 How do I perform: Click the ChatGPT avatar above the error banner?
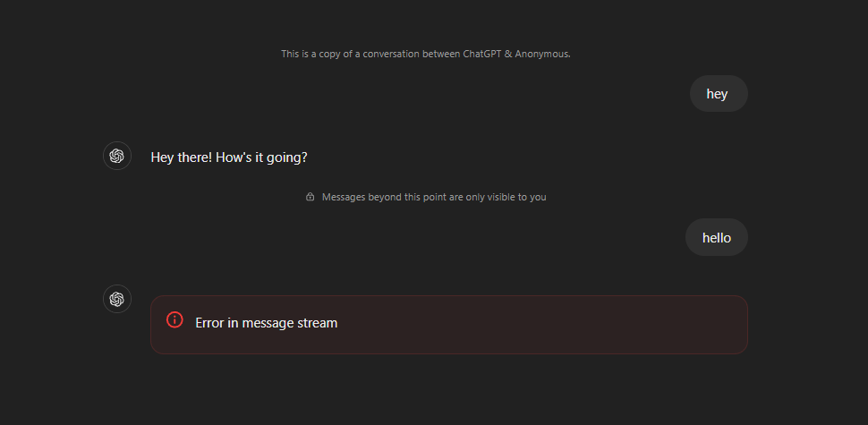point(117,299)
